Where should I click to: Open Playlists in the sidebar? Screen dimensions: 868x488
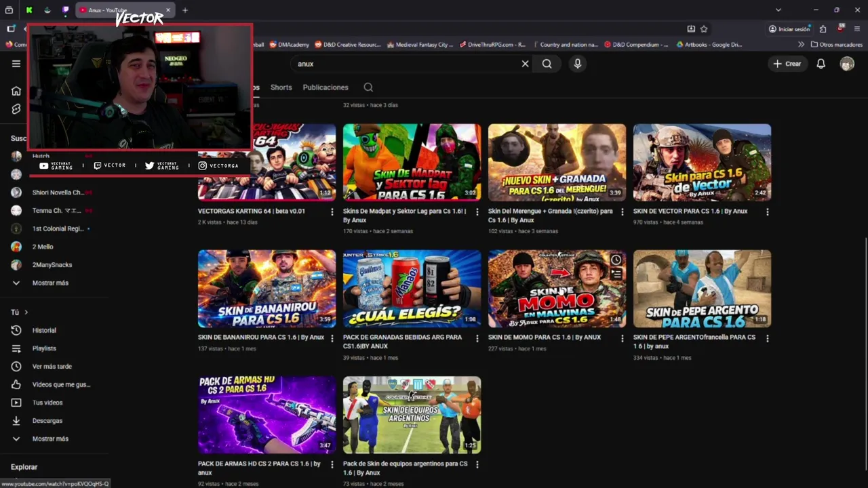(44, 348)
